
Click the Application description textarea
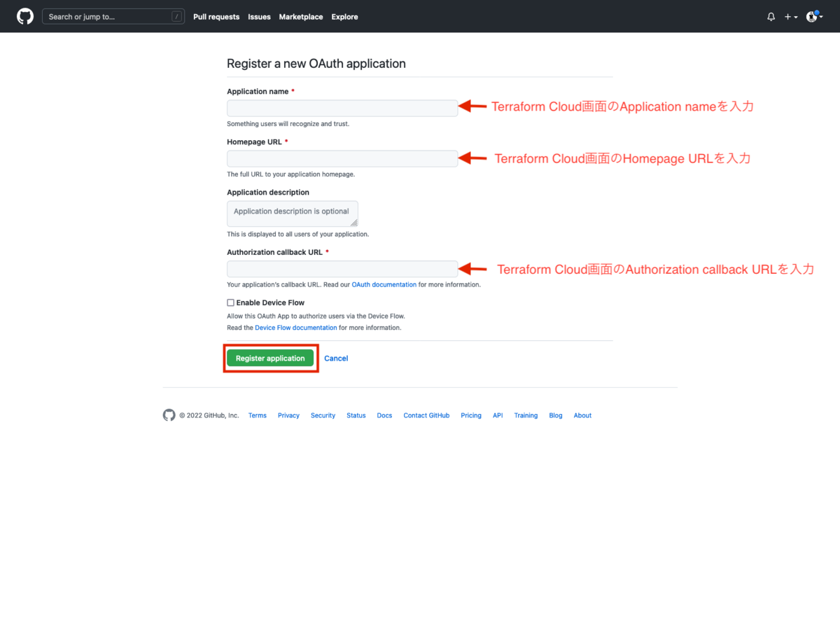tap(293, 213)
